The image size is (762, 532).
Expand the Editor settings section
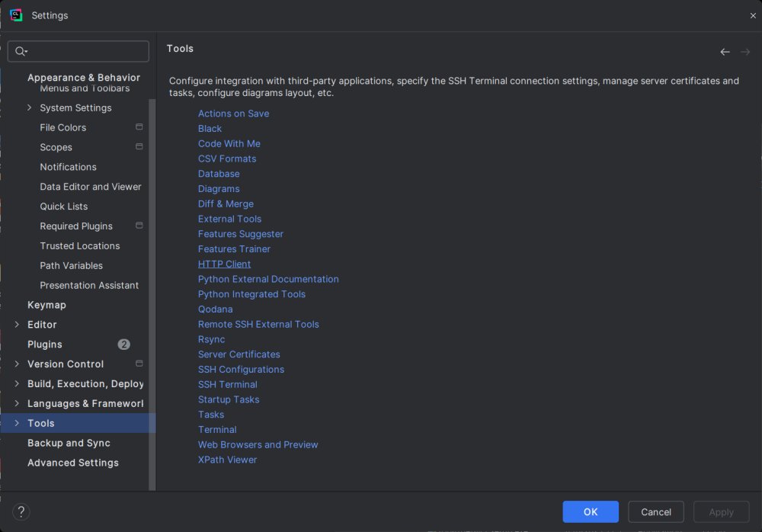click(x=17, y=325)
